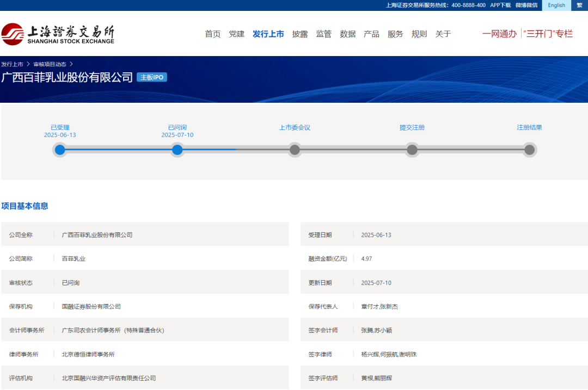The width and height of the screenshot is (588, 390).
Task: Open the 首页 menu item
Action: [213, 34]
